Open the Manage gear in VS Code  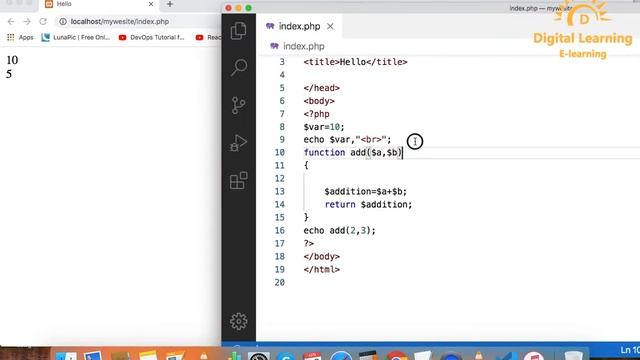click(238, 321)
